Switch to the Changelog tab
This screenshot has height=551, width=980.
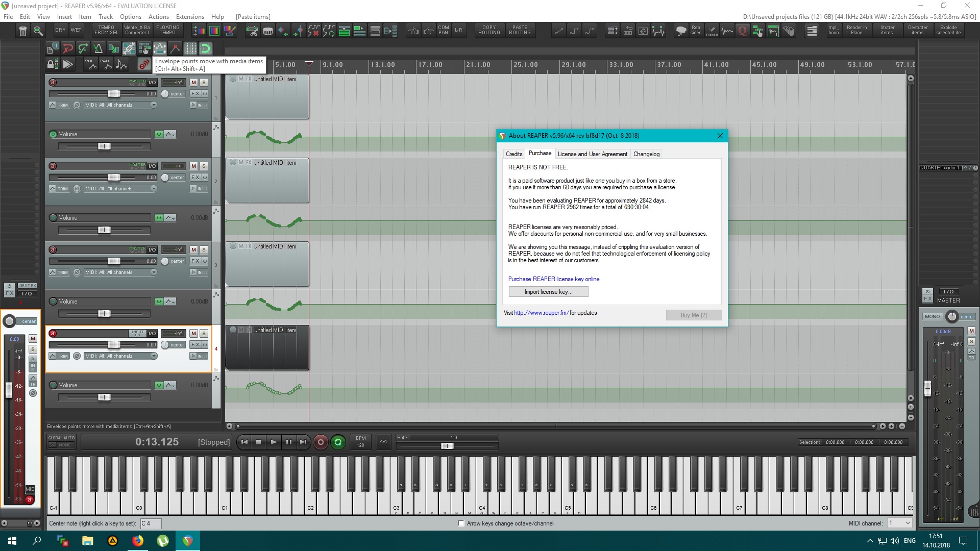point(646,154)
